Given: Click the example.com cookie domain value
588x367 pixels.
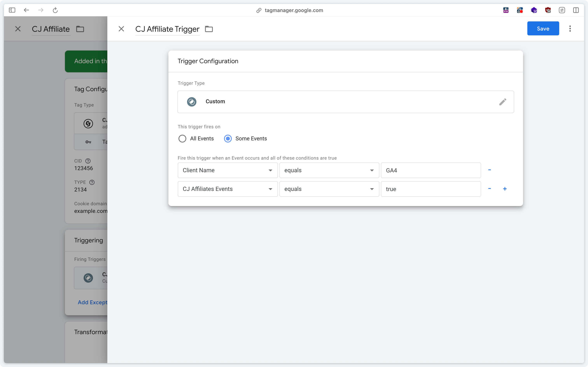Looking at the screenshot, I should coord(91,211).
